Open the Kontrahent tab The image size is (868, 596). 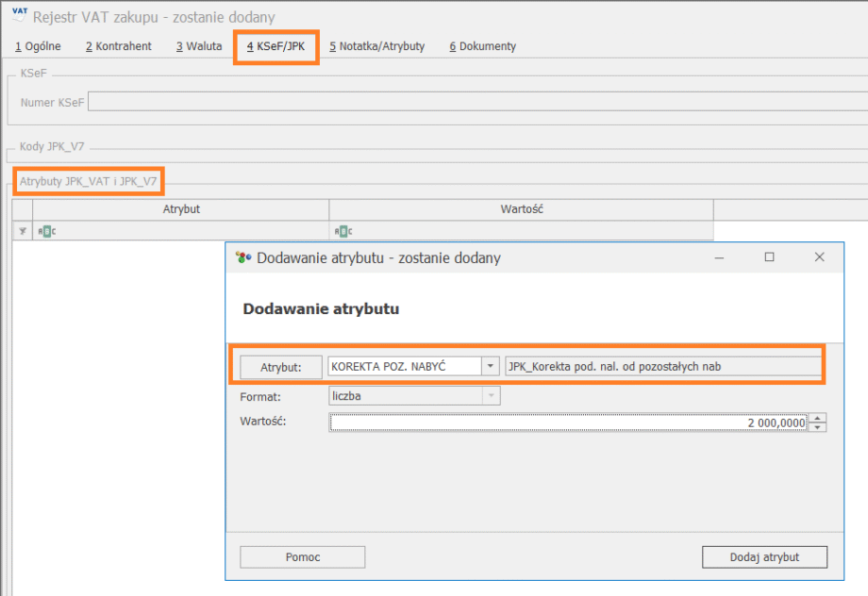click(x=118, y=46)
